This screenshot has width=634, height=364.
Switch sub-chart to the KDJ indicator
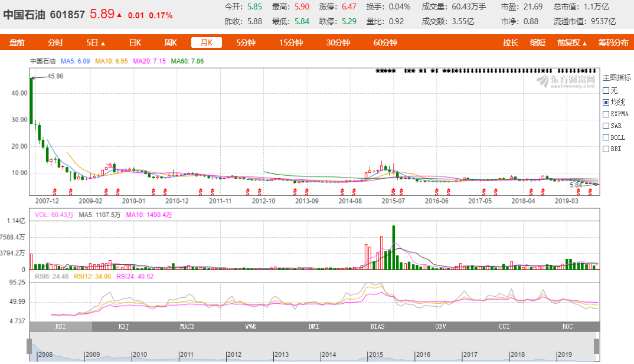click(x=124, y=326)
